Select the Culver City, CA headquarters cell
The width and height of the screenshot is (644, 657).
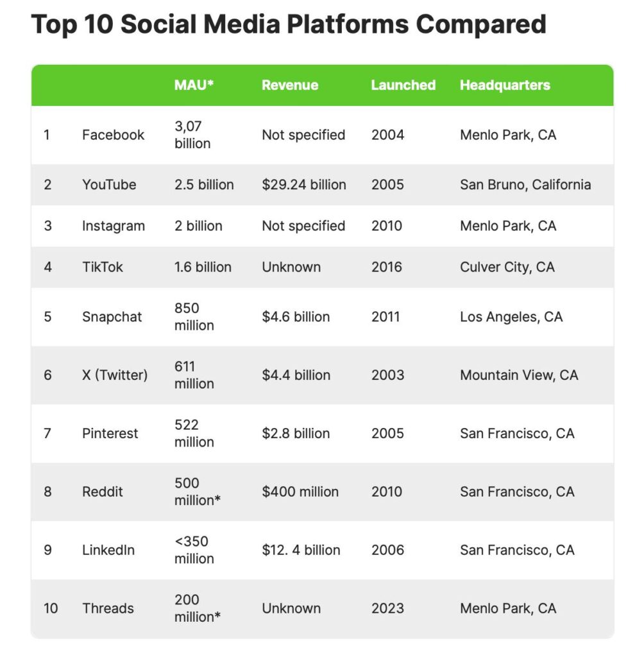point(507,267)
